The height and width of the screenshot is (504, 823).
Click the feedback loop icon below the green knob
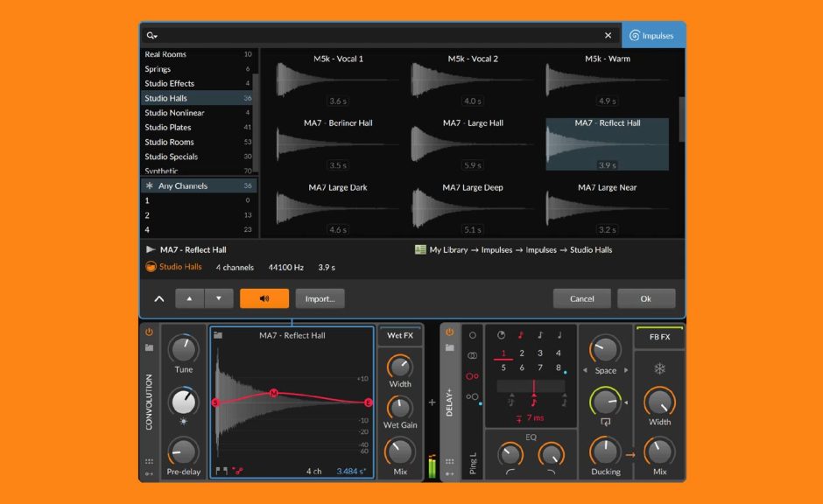[605, 423]
